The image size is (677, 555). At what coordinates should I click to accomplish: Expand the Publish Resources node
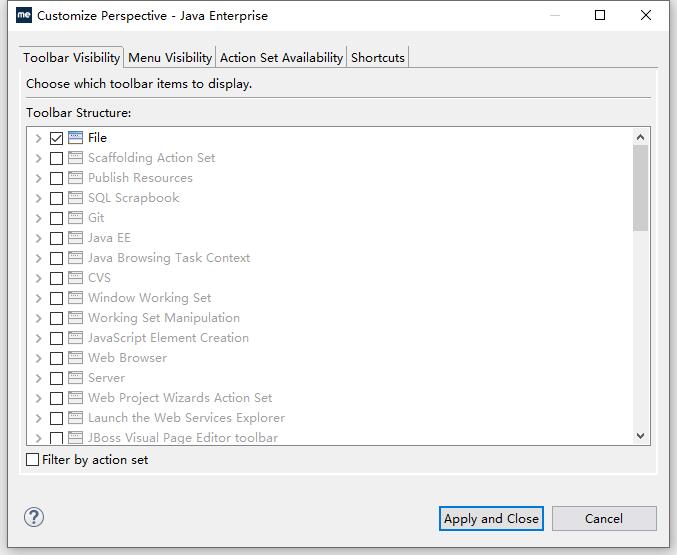tap(38, 178)
